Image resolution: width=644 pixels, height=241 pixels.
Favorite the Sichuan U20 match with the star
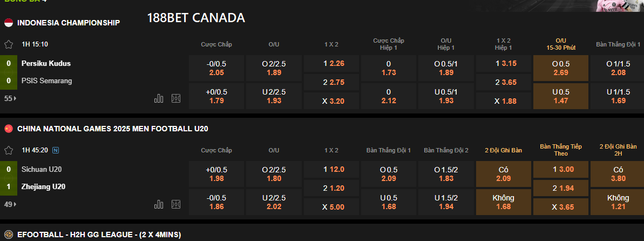(x=8, y=150)
